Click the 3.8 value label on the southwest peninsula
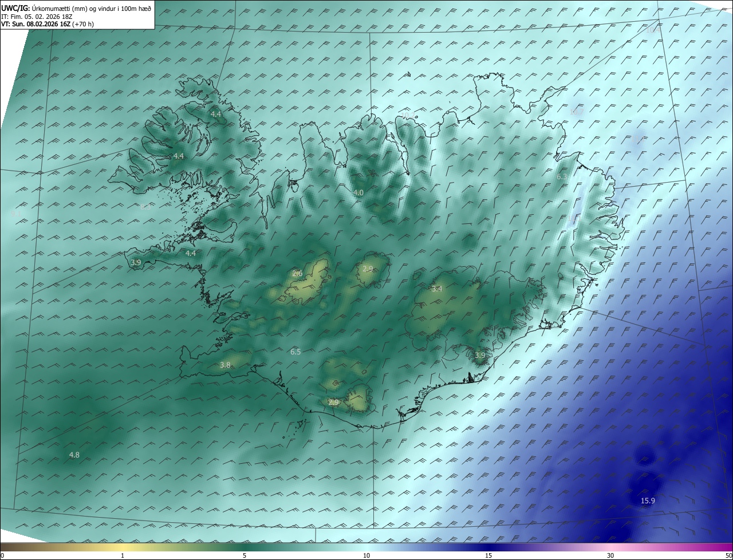The height and width of the screenshot is (560, 733). click(x=225, y=365)
